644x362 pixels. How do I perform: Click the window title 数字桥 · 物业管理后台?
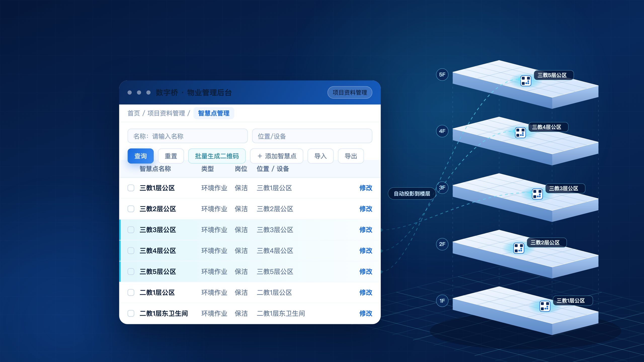[x=194, y=93]
